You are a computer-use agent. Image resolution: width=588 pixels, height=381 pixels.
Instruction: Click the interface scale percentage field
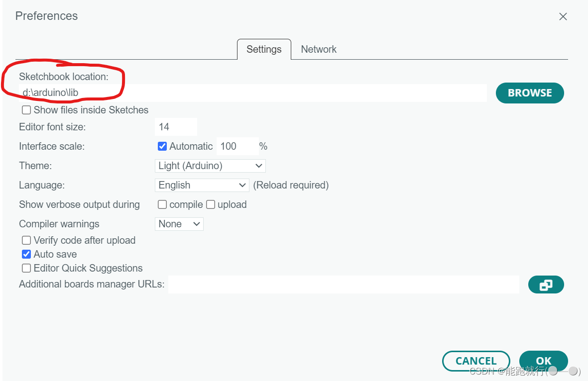pos(237,146)
